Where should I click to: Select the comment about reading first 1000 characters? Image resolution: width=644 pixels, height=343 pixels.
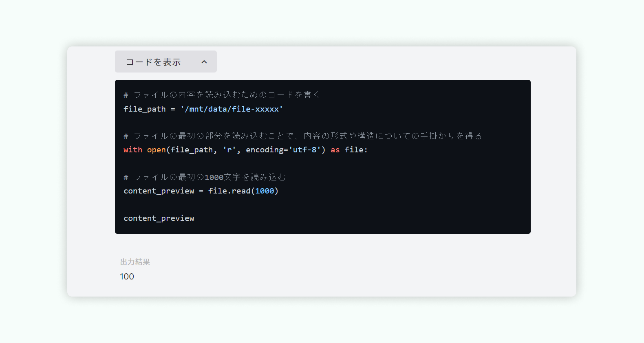[205, 177]
